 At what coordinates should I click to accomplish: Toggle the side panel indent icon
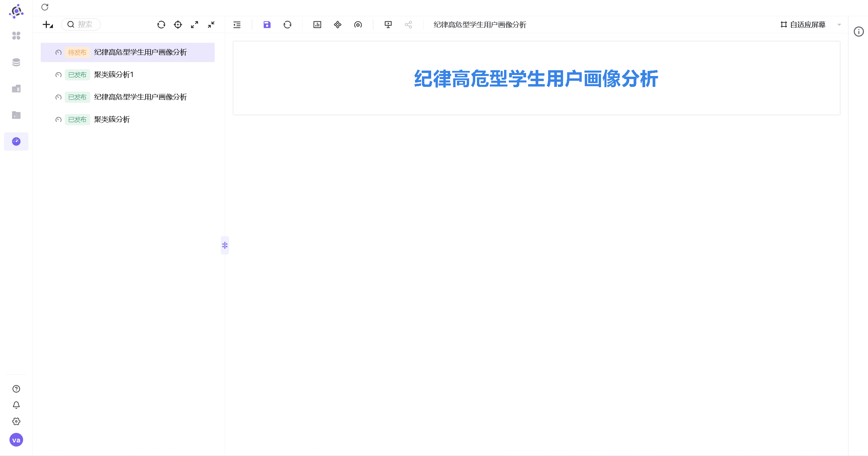tap(237, 24)
